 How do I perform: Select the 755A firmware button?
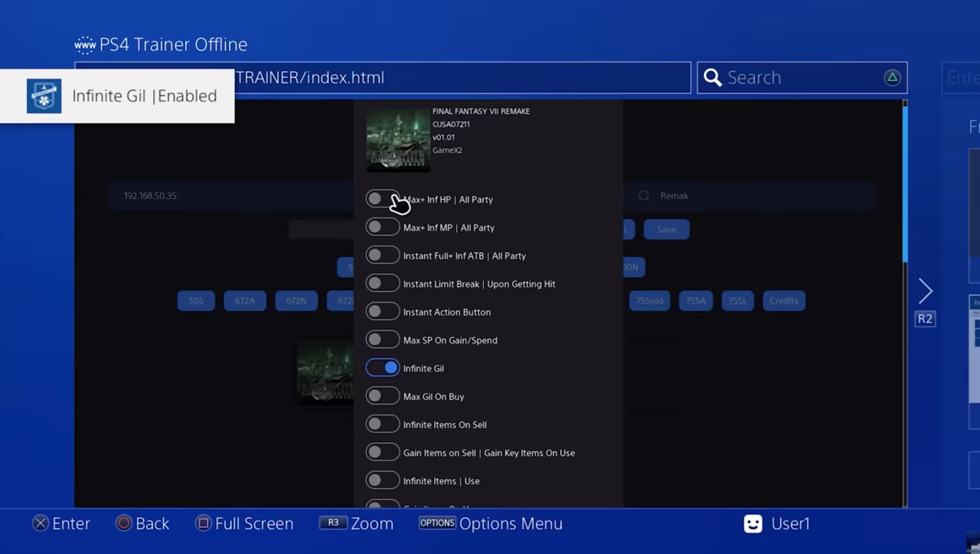click(x=696, y=301)
